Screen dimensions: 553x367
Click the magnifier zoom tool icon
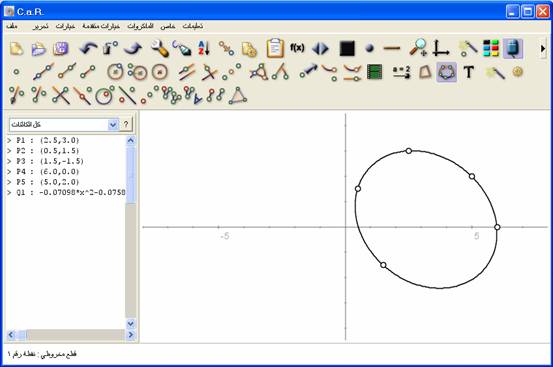pos(418,48)
